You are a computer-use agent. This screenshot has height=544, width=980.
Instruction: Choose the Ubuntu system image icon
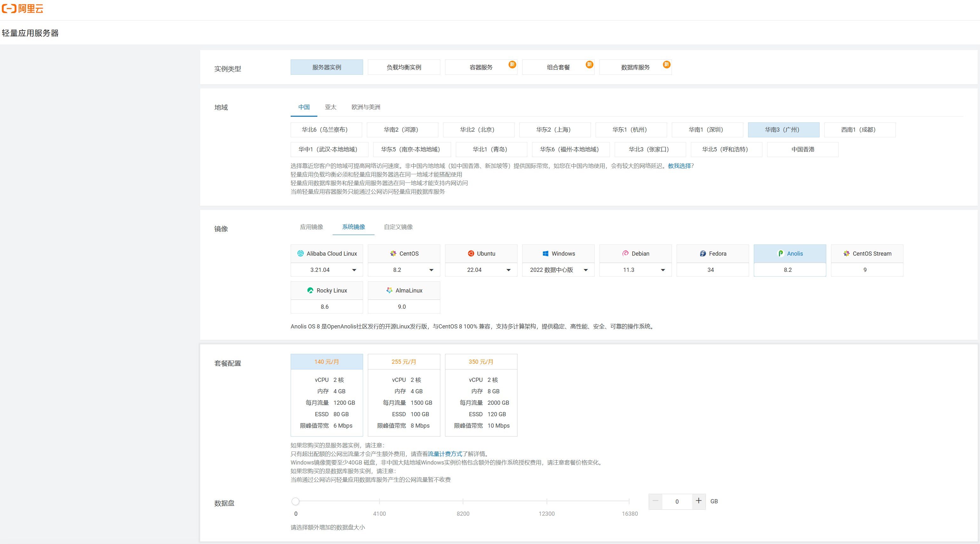click(x=471, y=253)
